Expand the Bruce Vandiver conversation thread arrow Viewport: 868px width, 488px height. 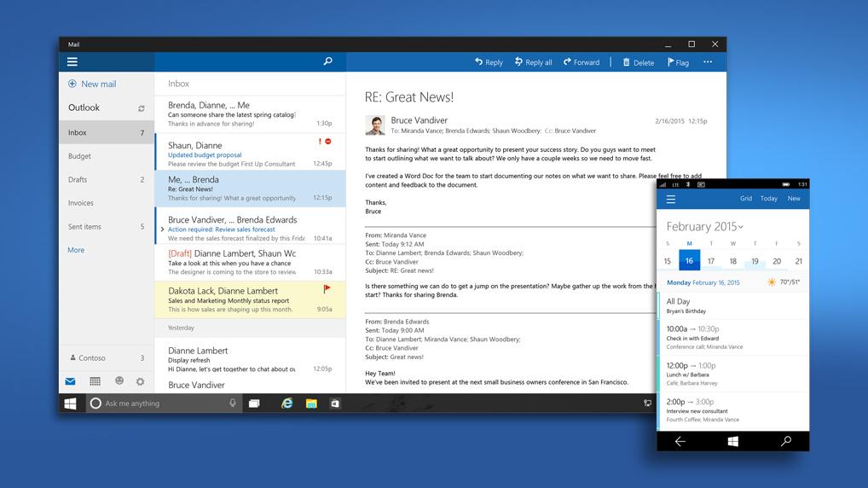click(x=162, y=229)
